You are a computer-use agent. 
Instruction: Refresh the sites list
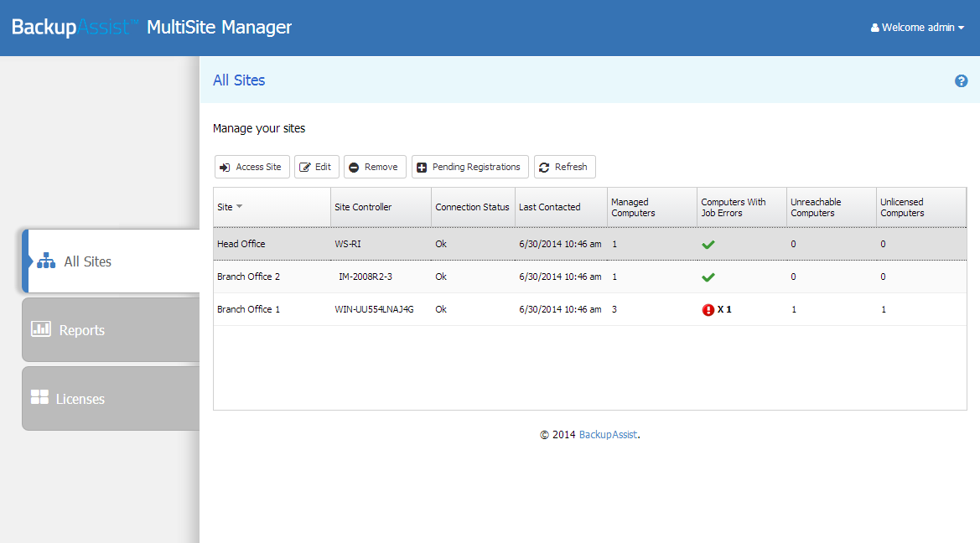click(x=564, y=167)
